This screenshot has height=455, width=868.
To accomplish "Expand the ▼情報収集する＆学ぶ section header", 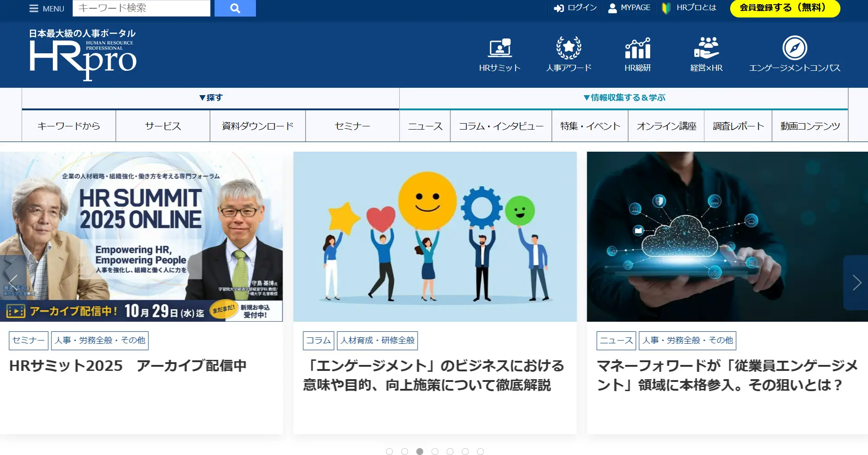I will click(624, 97).
